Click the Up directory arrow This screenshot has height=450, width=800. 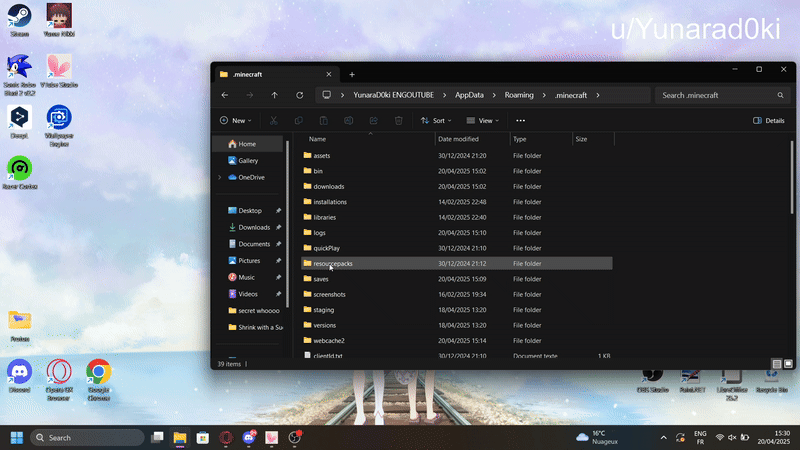[275, 95]
